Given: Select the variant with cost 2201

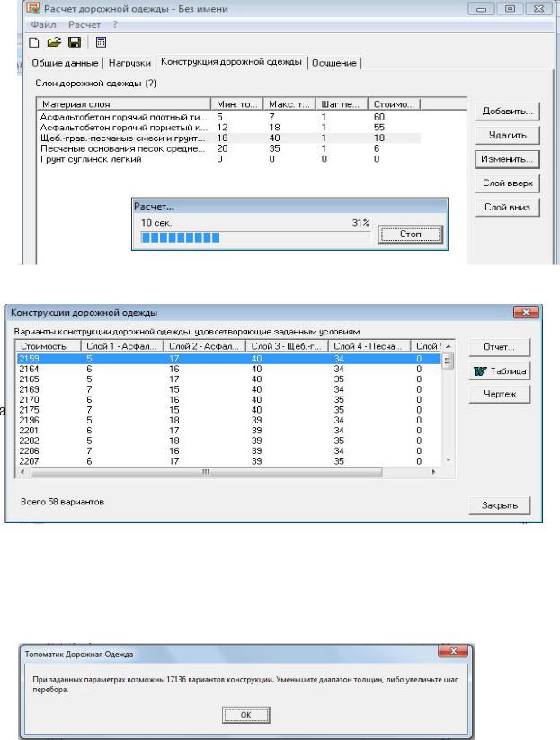Looking at the screenshot, I should (x=229, y=431).
